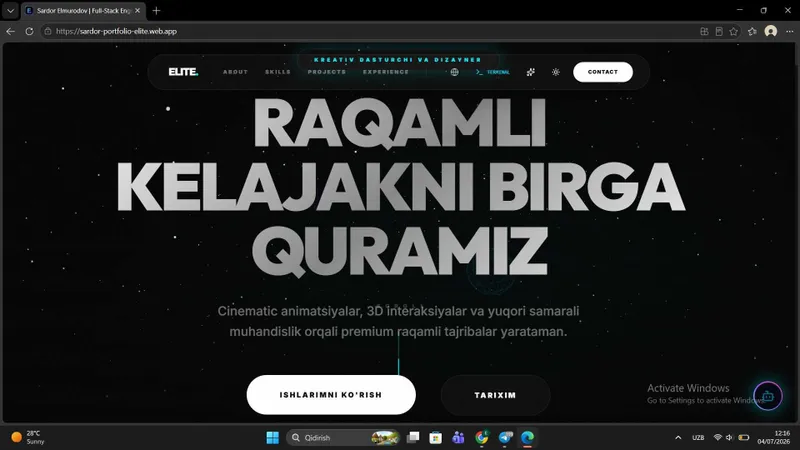Close the Sardor Elmurodov tab
Image resolution: width=800 pixels, height=450 pixels.
tap(137, 10)
